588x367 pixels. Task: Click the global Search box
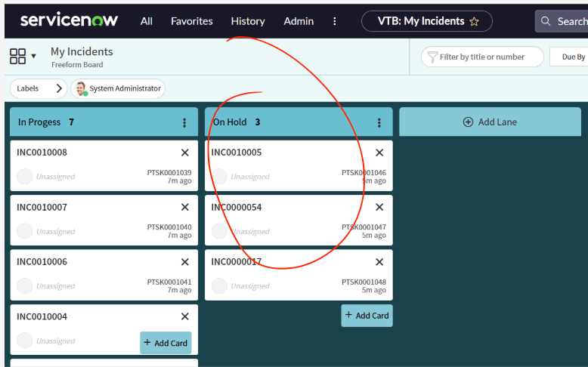(562, 21)
